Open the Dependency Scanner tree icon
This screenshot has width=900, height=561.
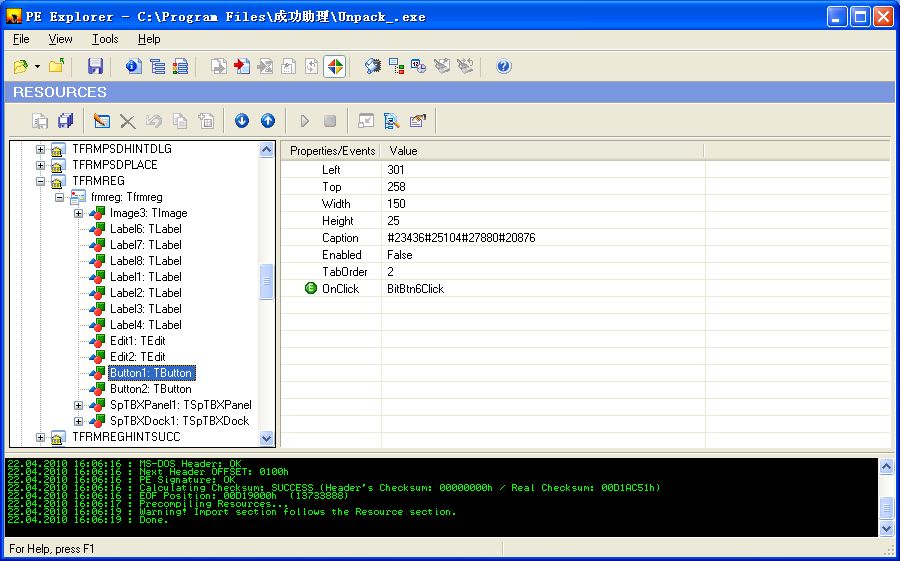[x=396, y=67]
